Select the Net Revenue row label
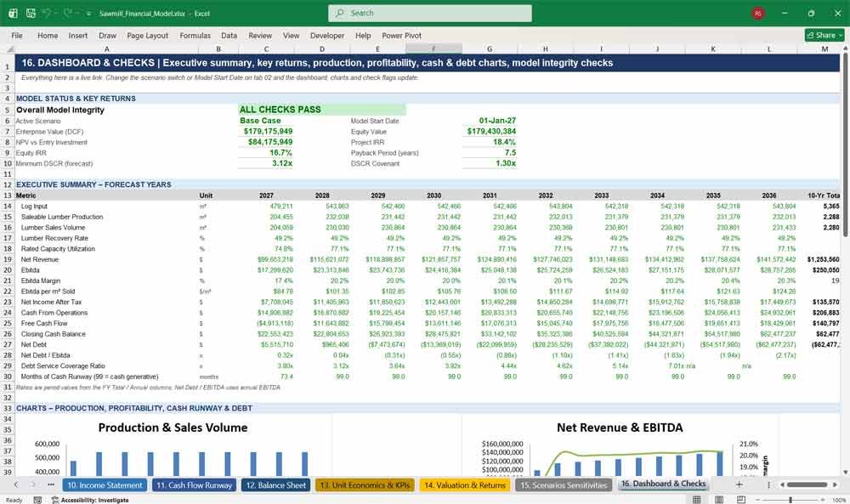Image resolution: width=850 pixels, height=504 pixels. pyautogui.click(x=40, y=259)
